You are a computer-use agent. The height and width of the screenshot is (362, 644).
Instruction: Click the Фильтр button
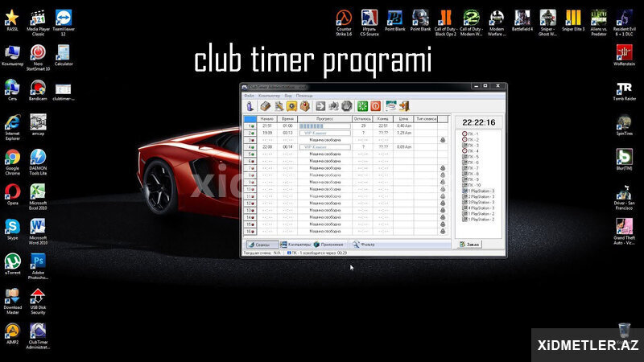point(364,245)
